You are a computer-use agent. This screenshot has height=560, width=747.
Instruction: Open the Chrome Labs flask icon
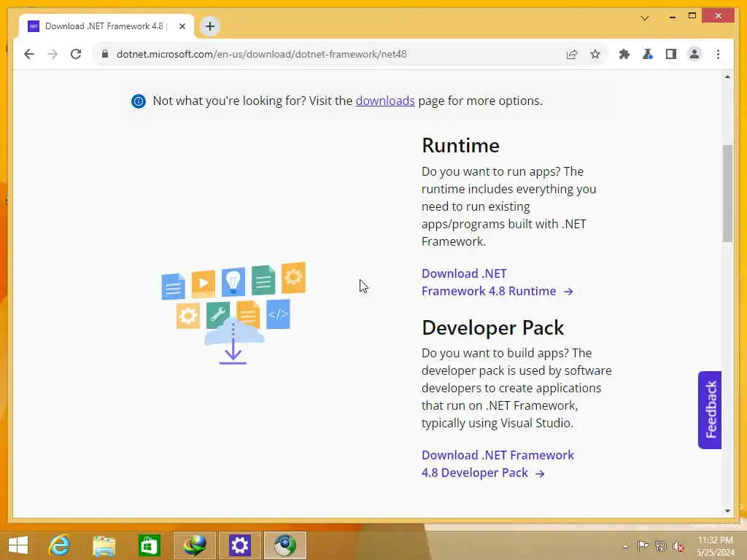648,54
